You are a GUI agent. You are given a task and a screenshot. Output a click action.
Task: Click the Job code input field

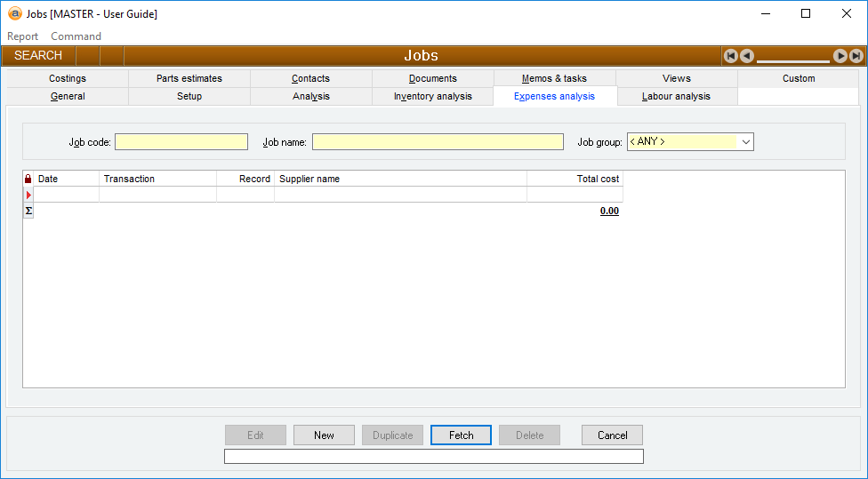point(181,142)
